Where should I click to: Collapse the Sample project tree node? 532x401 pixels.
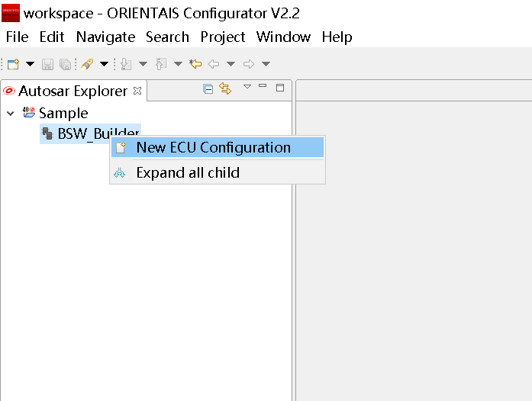click(x=11, y=114)
